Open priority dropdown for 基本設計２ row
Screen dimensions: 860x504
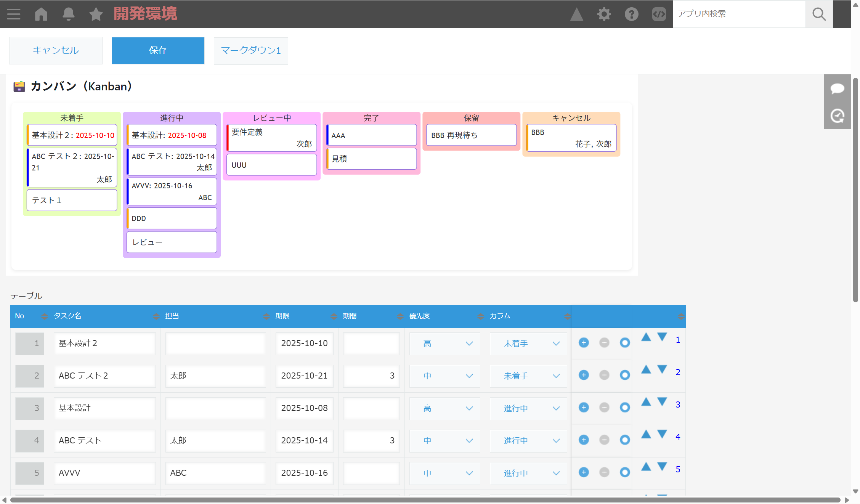coord(444,343)
